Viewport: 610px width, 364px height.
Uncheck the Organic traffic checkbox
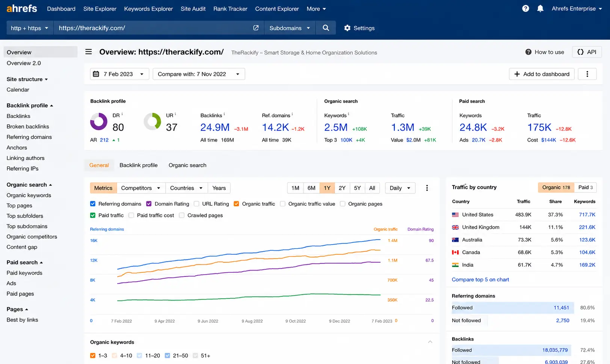[236, 204]
